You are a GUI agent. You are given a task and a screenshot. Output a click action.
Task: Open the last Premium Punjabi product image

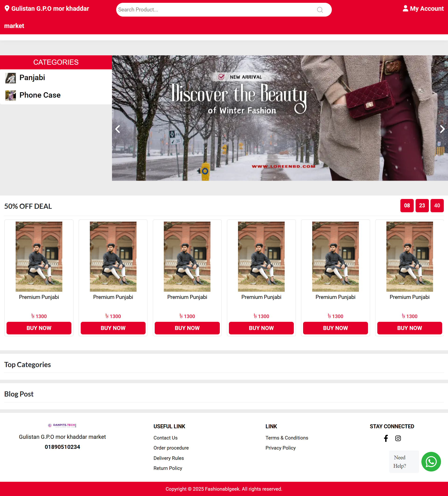(x=409, y=256)
